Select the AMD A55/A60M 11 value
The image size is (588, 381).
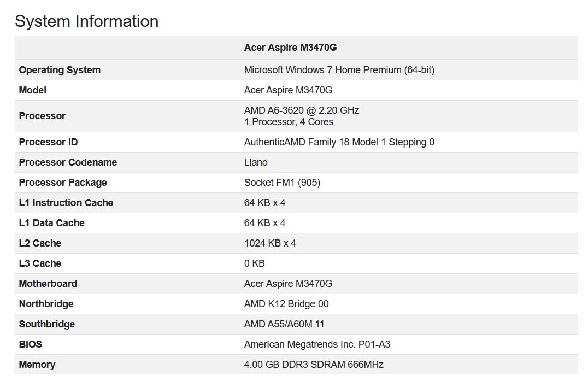284,324
